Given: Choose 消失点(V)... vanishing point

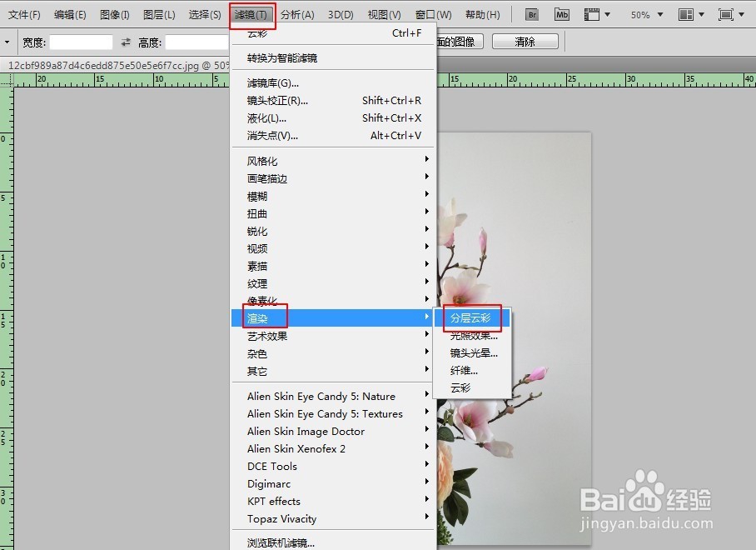Looking at the screenshot, I should coord(333,136).
